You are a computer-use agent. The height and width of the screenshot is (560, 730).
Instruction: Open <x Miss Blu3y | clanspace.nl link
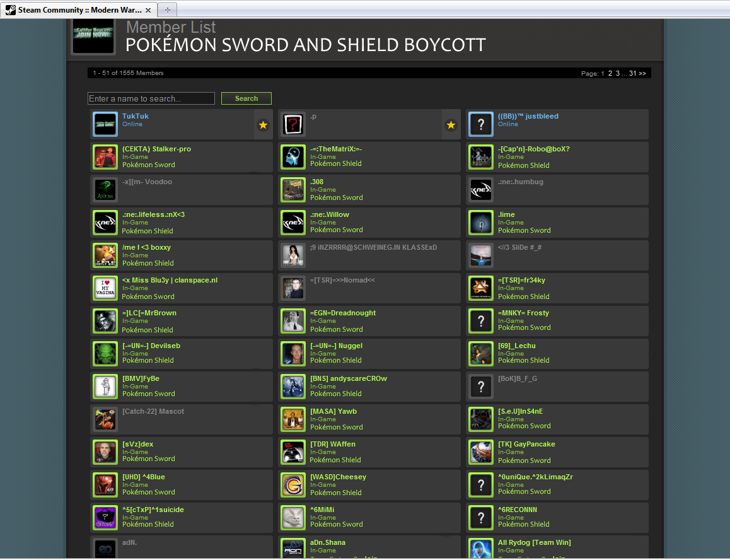170,280
